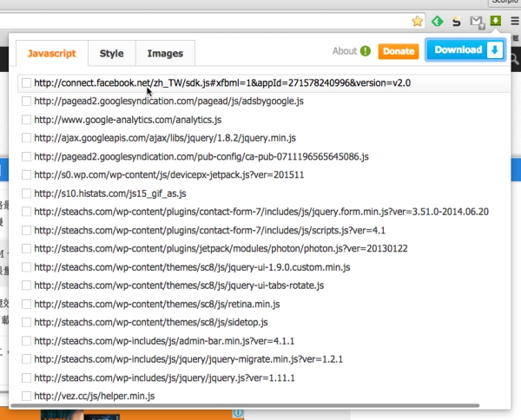Image resolution: width=521 pixels, height=420 pixels.
Task: Click the sdk.js facebook URL text
Action: point(222,82)
